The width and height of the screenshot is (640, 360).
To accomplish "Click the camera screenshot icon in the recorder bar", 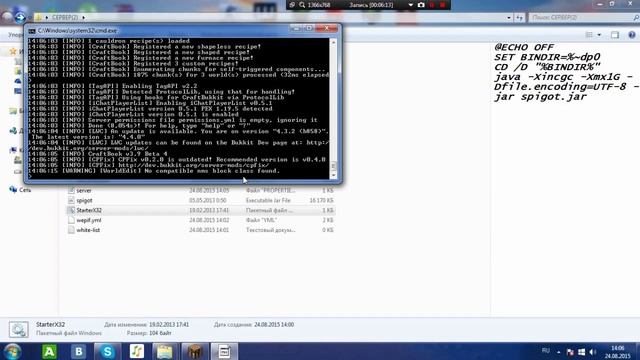I will (421, 5).
